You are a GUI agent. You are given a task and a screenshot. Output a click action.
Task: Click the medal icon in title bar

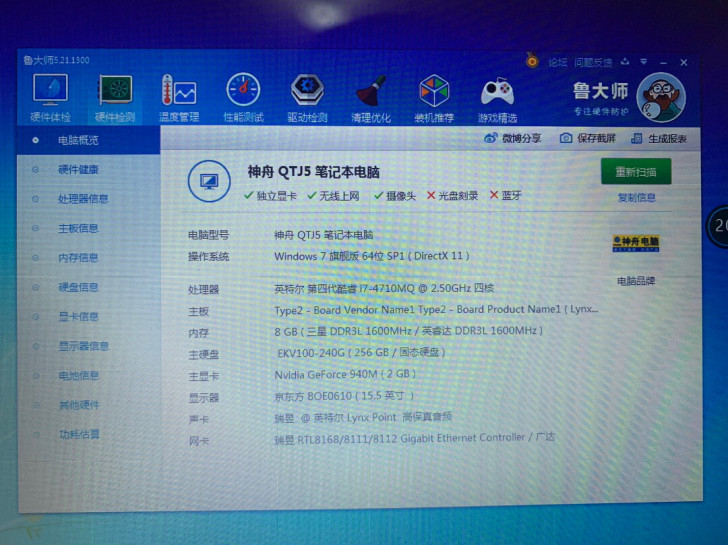tap(532, 61)
